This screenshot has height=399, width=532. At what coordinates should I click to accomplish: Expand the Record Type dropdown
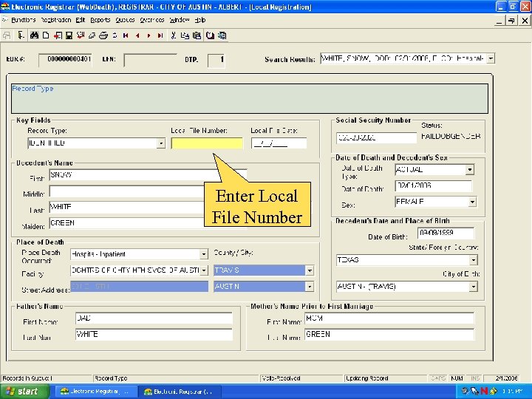coord(161,143)
